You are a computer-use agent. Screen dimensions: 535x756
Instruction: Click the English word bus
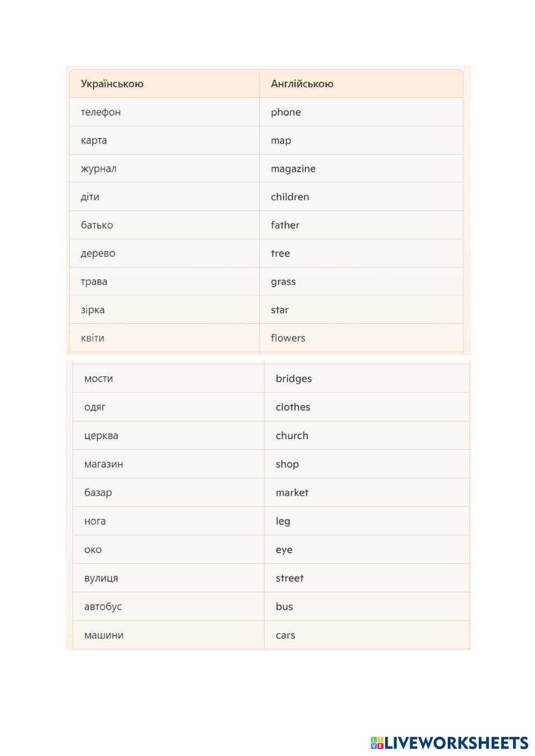pos(284,607)
